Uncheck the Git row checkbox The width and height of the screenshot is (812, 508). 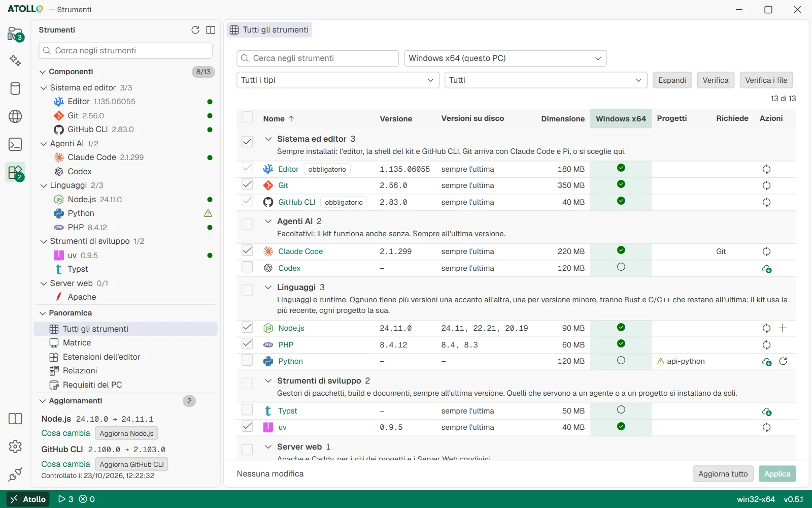pos(247,184)
